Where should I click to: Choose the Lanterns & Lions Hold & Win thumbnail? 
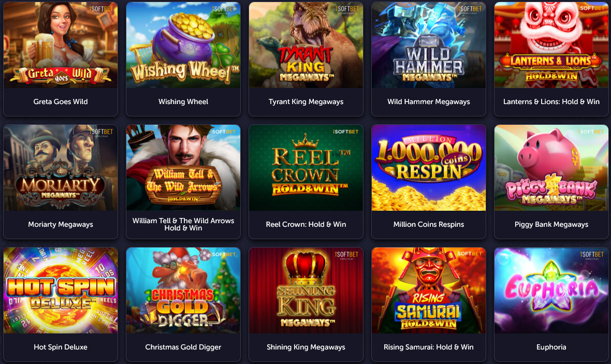(551, 45)
